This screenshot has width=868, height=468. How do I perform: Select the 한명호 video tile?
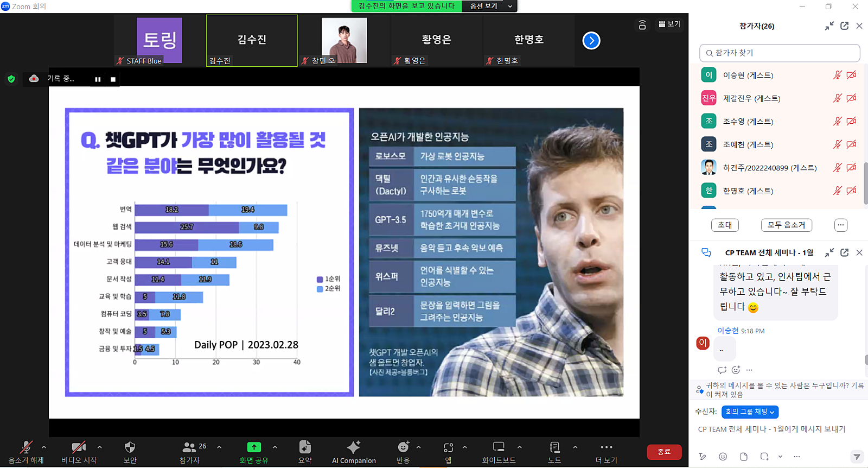[x=528, y=41]
